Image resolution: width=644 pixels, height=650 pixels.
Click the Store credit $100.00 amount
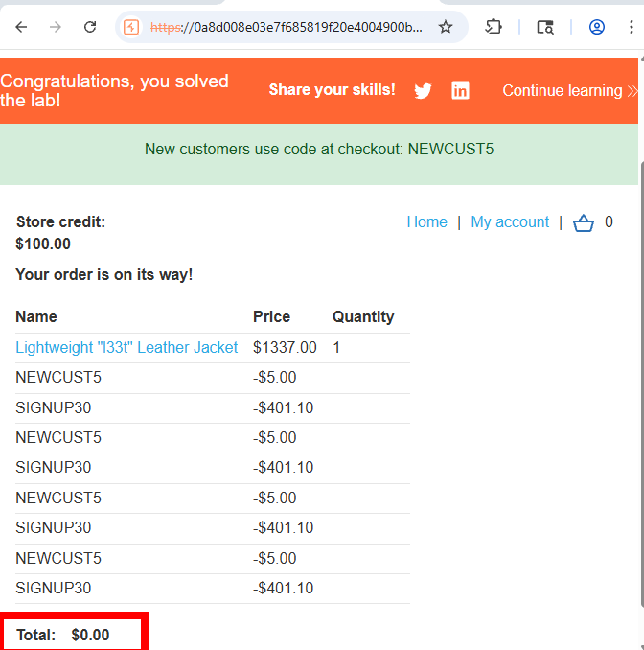click(43, 244)
